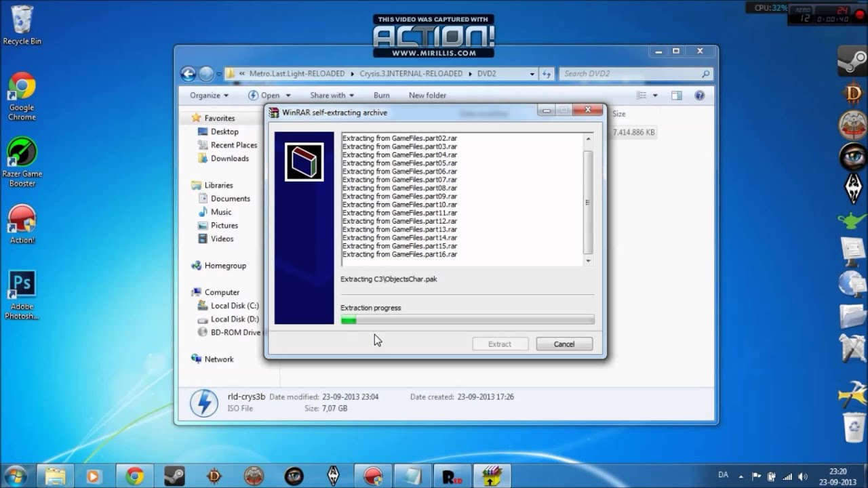Image resolution: width=868 pixels, height=488 pixels.
Task: Click the DVD2 breadcrumb segment
Action: 486,74
